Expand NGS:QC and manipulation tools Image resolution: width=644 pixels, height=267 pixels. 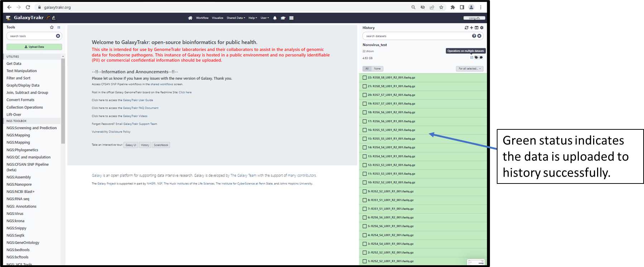coord(28,157)
